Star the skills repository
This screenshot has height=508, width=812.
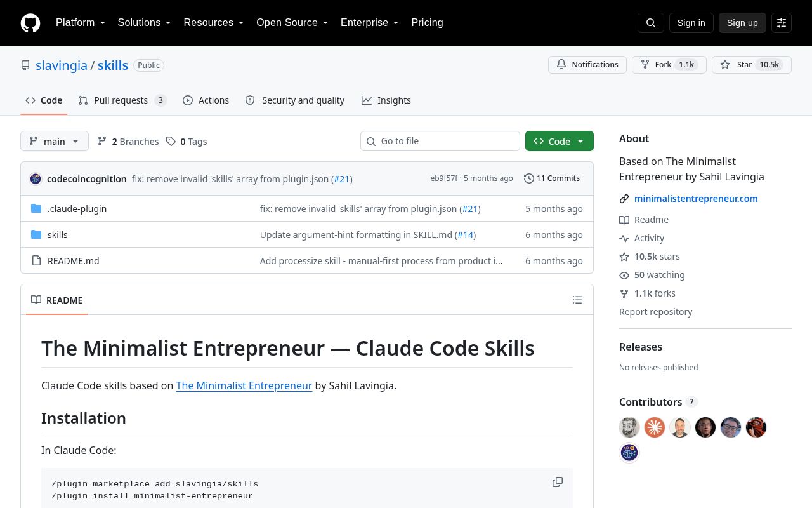tap(752, 65)
